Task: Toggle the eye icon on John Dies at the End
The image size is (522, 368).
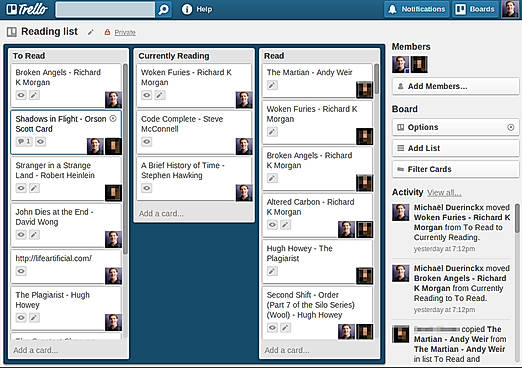Action: click(x=21, y=235)
